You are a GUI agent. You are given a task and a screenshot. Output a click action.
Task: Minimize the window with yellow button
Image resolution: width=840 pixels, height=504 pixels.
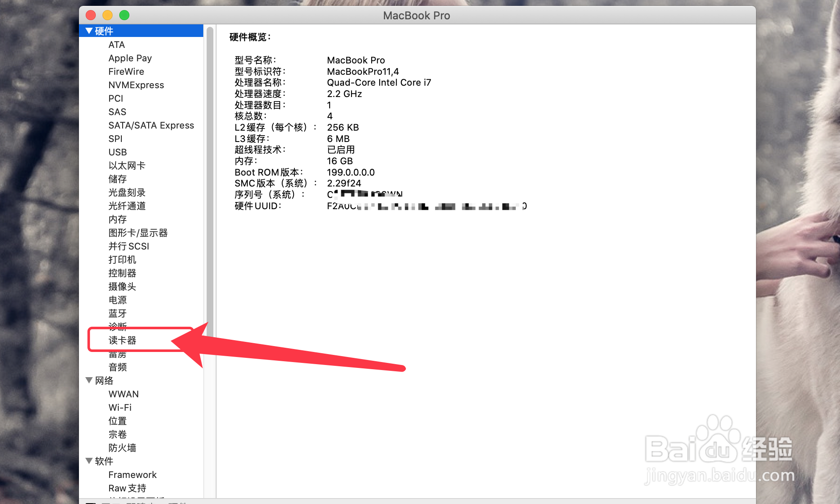[108, 15]
